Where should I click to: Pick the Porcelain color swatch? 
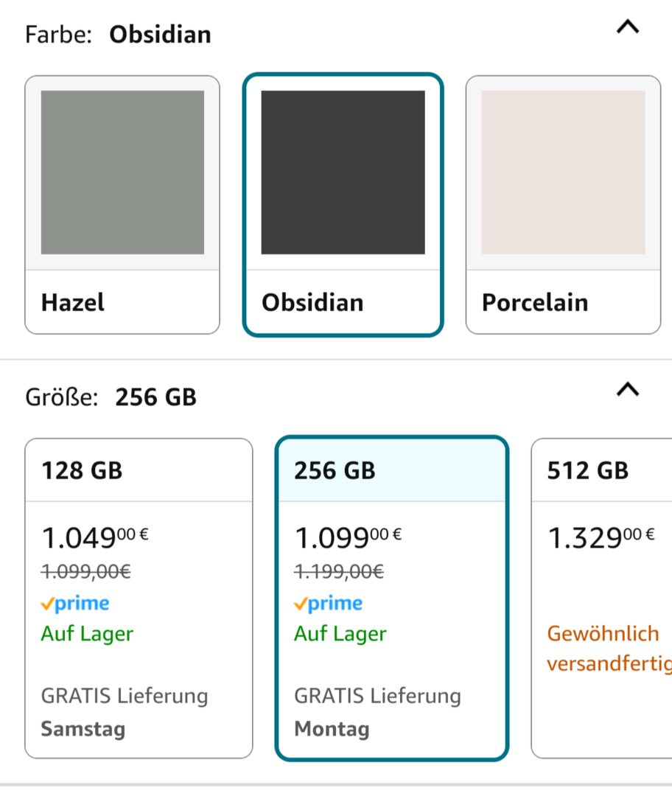point(563,172)
